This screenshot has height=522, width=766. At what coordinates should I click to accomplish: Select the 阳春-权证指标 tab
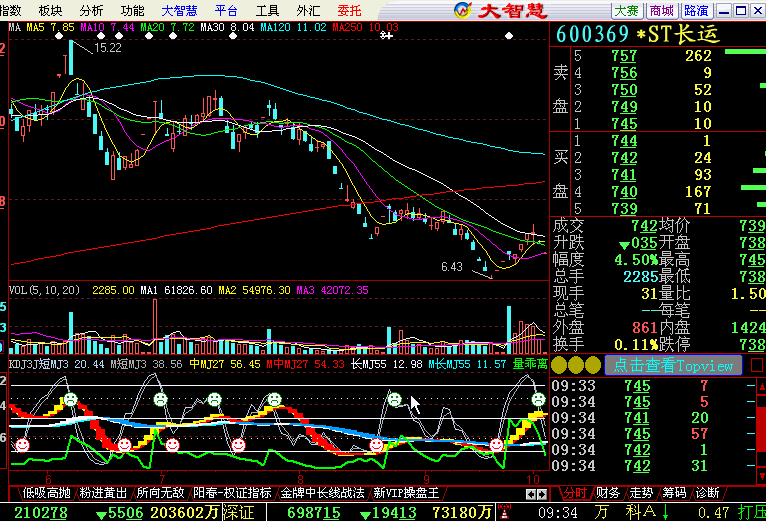click(232, 493)
